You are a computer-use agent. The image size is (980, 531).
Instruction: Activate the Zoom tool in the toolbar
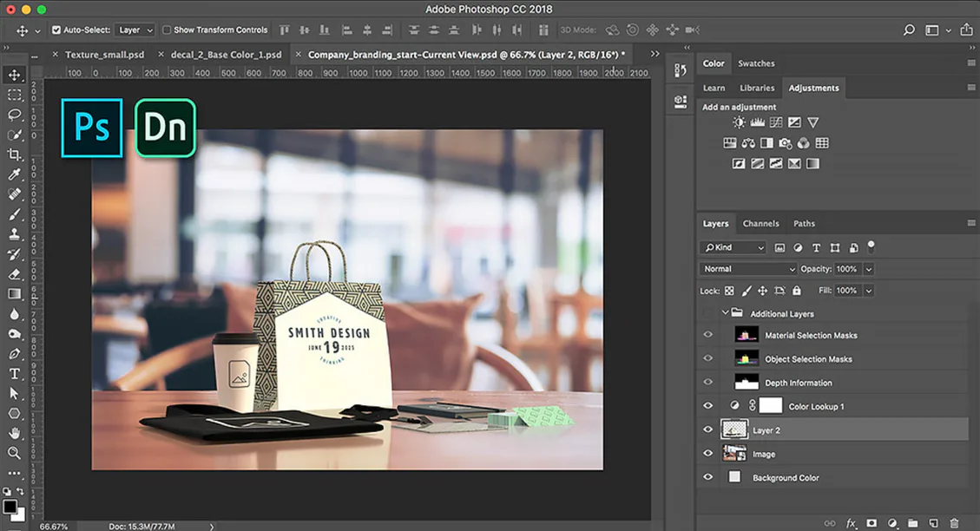[x=14, y=453]
